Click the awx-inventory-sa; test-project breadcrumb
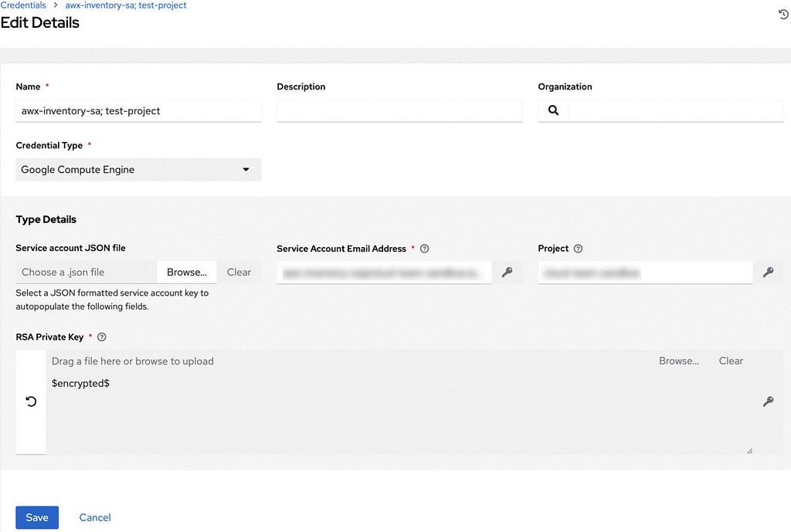Viewport: 791px width, 532px height. pyautogui.click(x=126, y=5)
